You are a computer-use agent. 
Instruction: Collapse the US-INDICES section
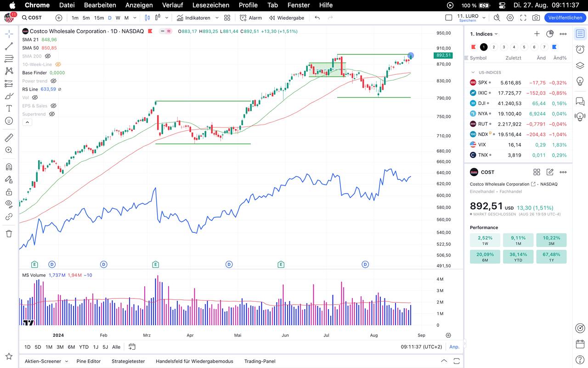[473, 73]
